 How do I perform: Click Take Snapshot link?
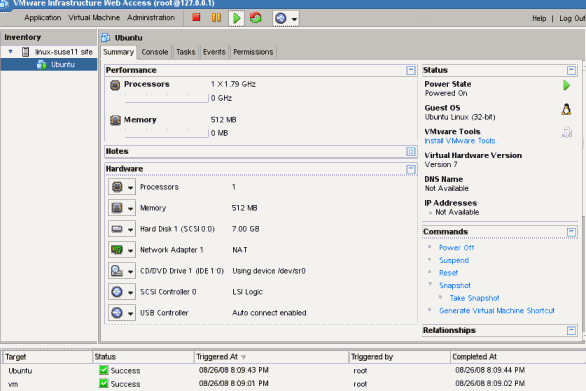[x=474, y=298]
